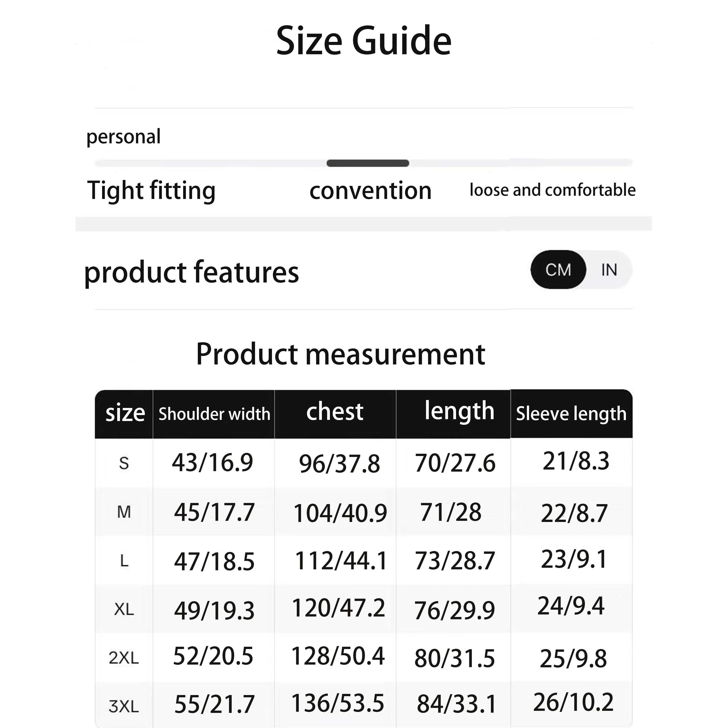Click the size column header

(125, 414)
